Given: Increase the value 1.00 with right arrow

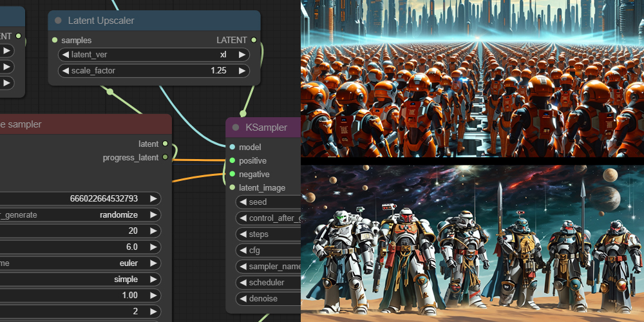Looking at the screenshot, I should coord(154,296).
